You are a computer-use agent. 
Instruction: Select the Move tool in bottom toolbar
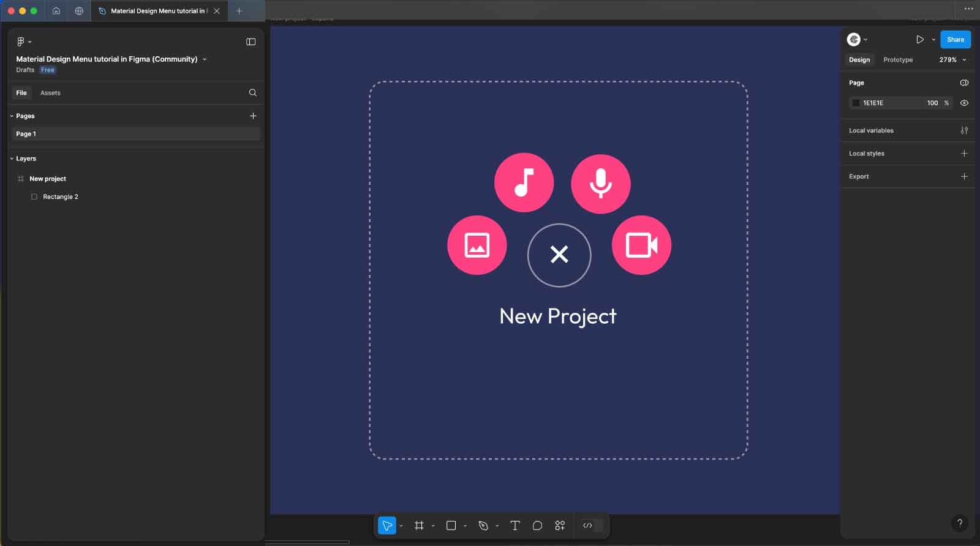(386, 526)
